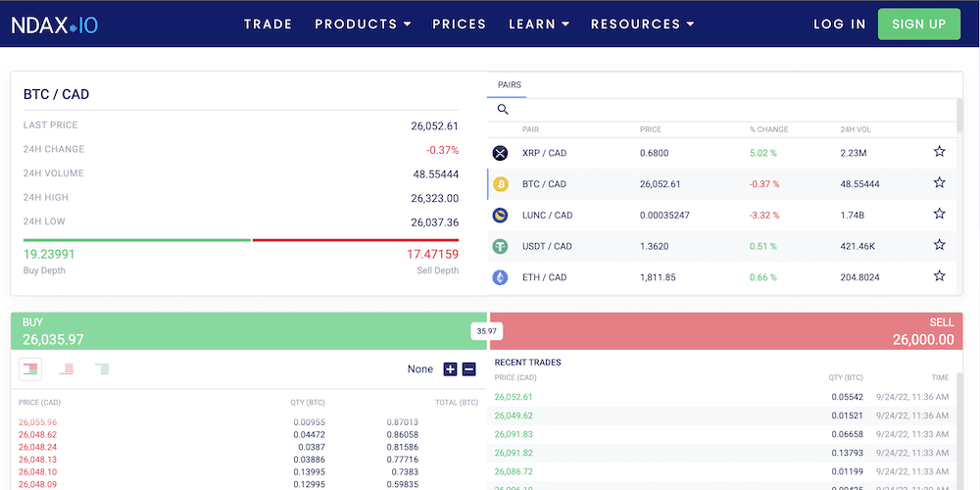
Task: Expand the Products dropdown menu
Action: (363, 24)
